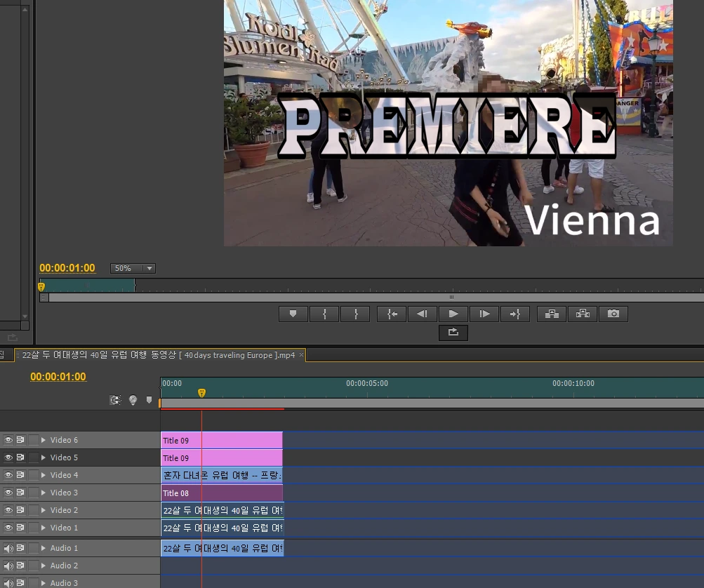Click the Lift button
704x588 pixels.
[x=552, y=314]
